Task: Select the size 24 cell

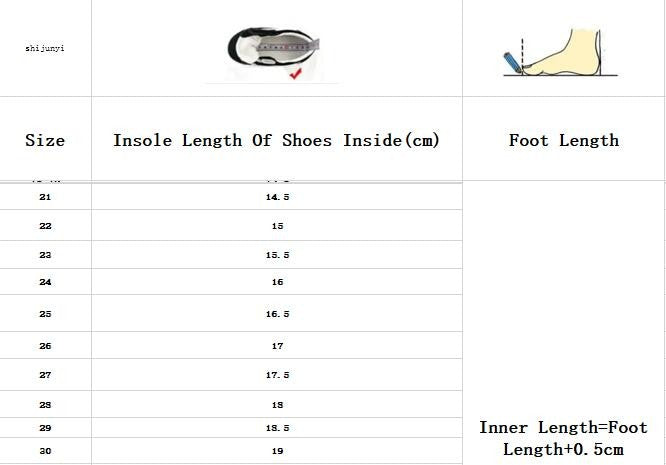Action: pyautogui.click(x=45, y=282)
